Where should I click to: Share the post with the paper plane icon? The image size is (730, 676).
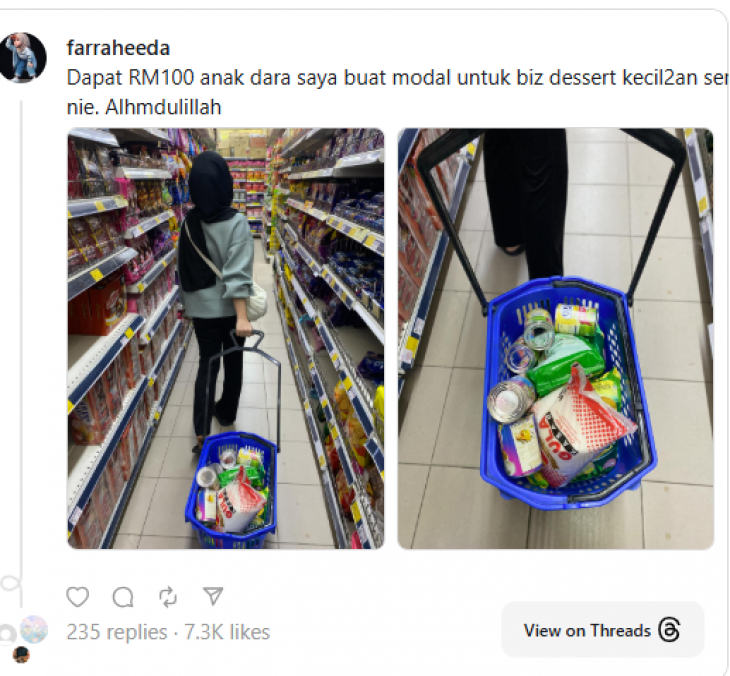213,596
